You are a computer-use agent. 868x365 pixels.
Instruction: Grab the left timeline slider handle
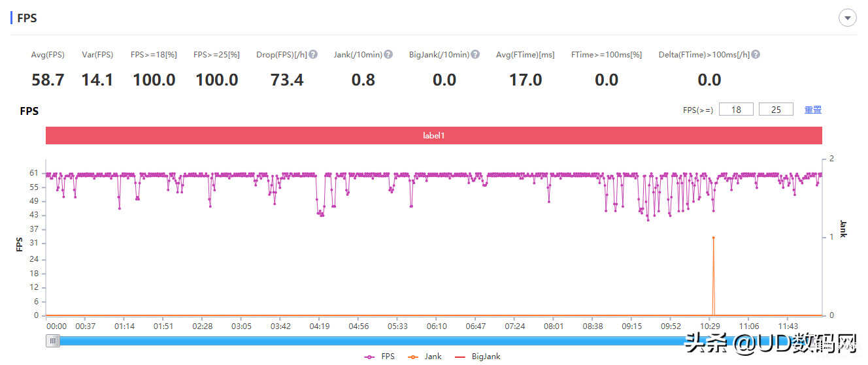[x=54, y=340]
